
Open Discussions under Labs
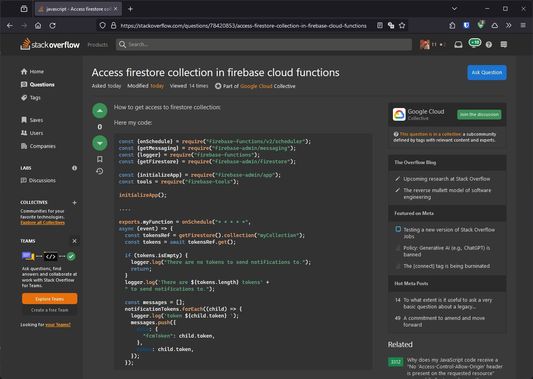tap(38, 180)
